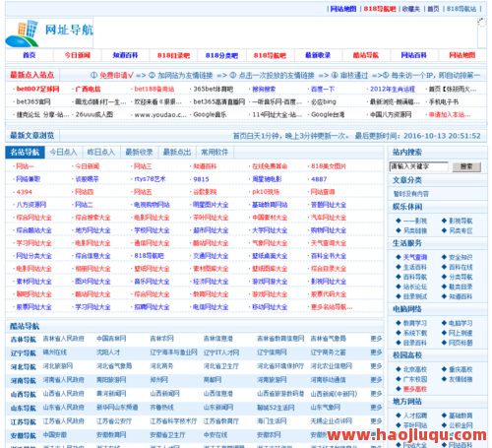This screenshot has height=448, width=492.
Task: Click the 搜索 button
Action: pos(466,166)
